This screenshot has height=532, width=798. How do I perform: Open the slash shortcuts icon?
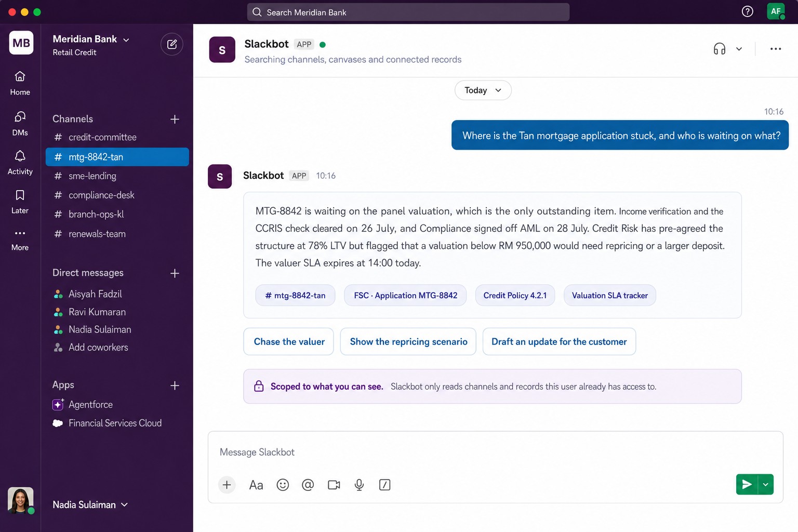[x=384, y=485]
